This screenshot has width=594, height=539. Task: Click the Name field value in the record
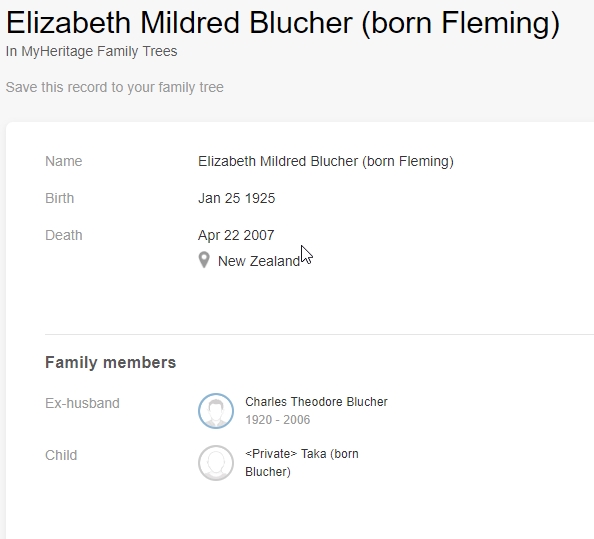[326, 161]
